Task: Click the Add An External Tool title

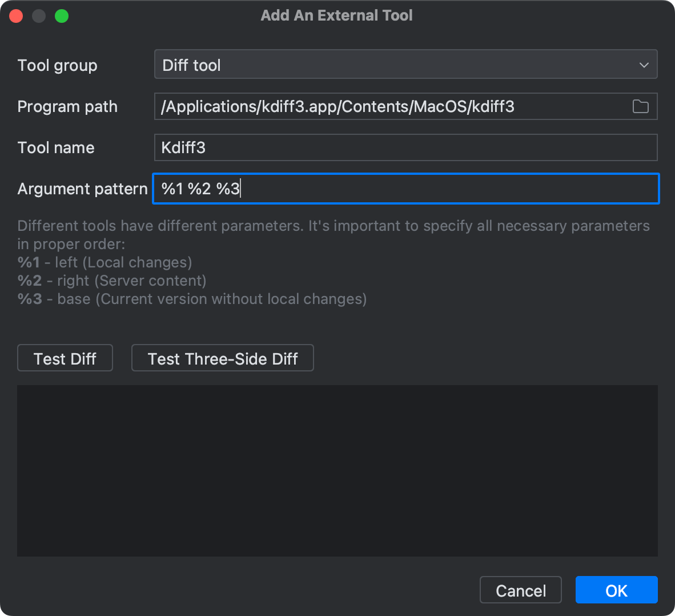Action: (x=336, y=15)
